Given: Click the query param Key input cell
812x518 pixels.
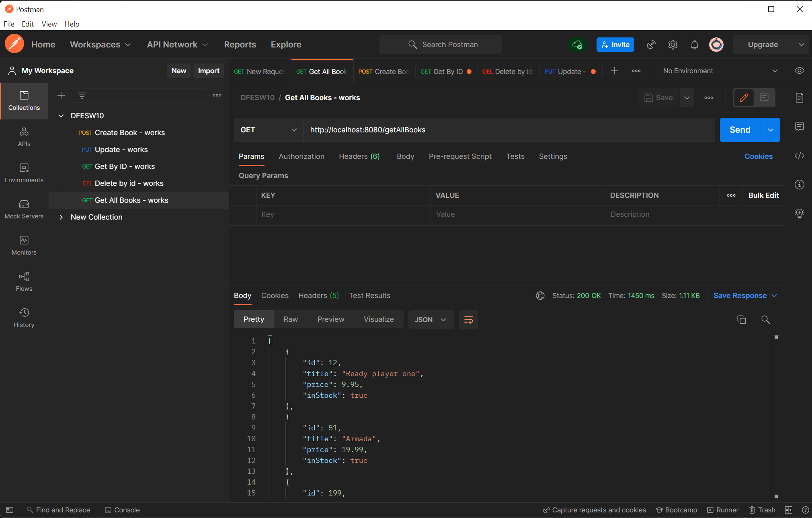Looking at the screenshot, I should click(x=343, y=214).
